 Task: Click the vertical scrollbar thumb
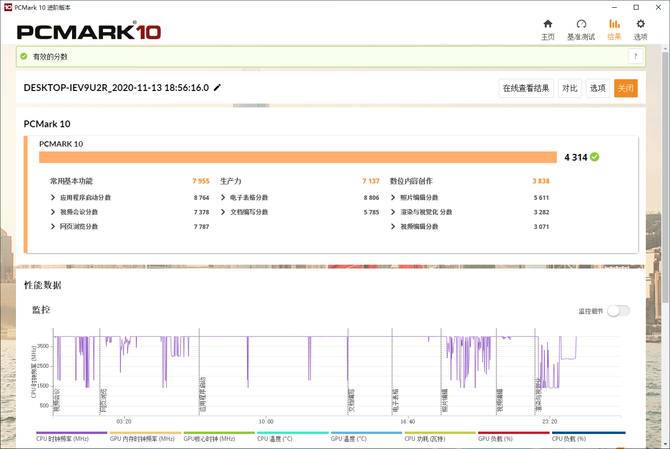tap(665, 175)
